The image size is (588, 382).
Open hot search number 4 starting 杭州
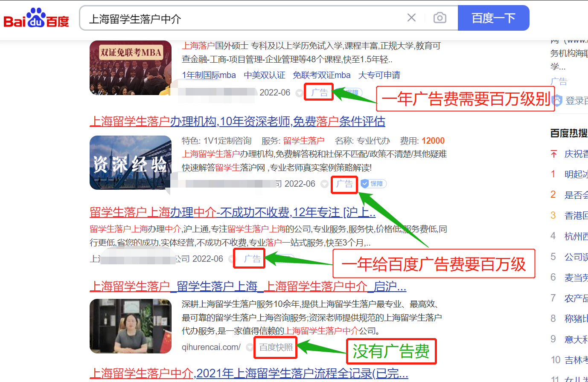point(576,236)
